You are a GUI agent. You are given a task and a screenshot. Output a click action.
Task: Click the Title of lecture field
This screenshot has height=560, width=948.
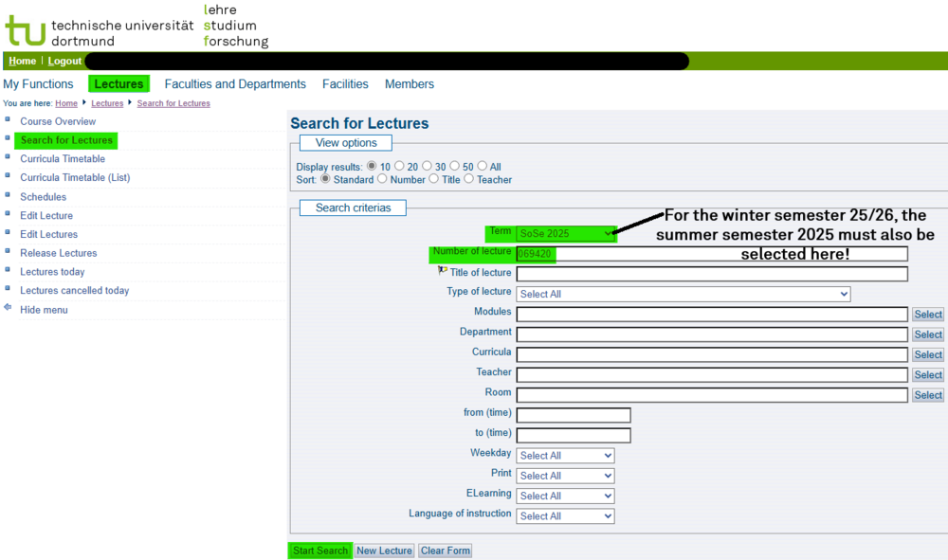[712, 274]
